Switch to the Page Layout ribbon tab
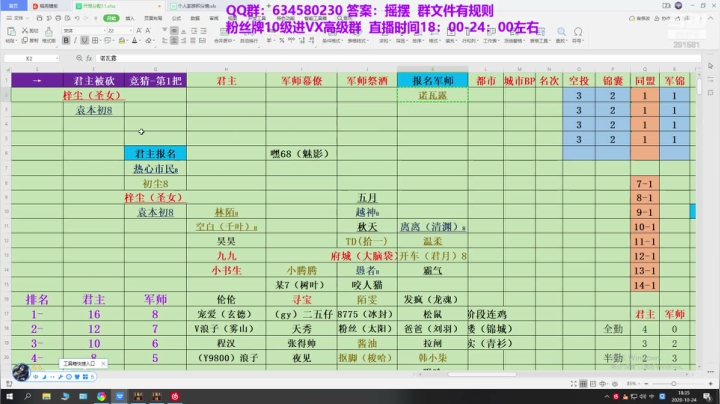The height and width of the screenshot is (404, 720). point(153,18)
